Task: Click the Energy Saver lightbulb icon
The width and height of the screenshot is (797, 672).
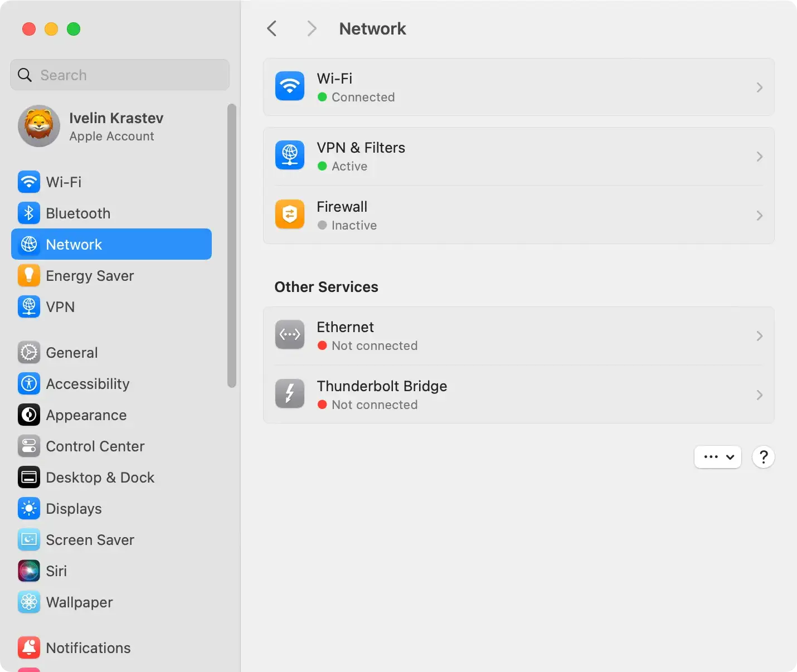Action: 29,275
